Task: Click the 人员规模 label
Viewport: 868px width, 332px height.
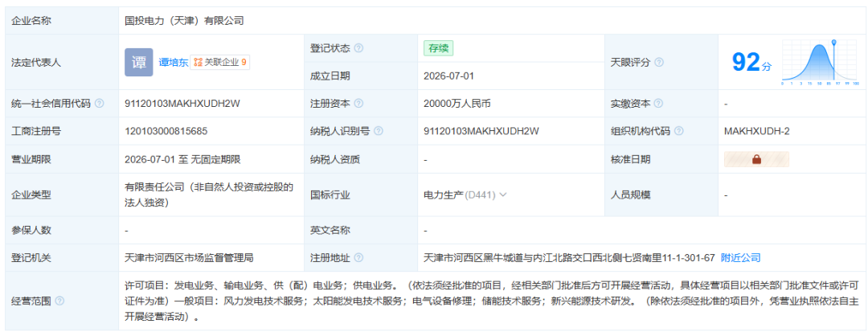Action: tap(631, 195)
